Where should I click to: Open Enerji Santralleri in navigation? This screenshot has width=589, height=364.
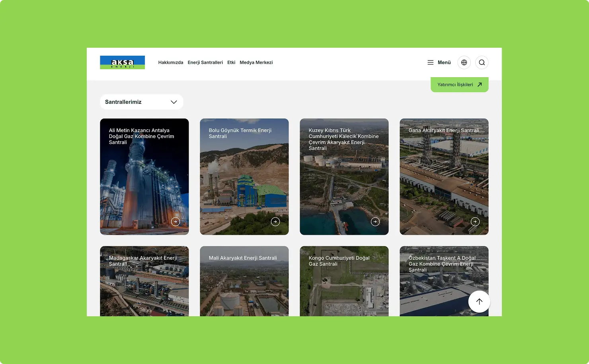(205, 62)
